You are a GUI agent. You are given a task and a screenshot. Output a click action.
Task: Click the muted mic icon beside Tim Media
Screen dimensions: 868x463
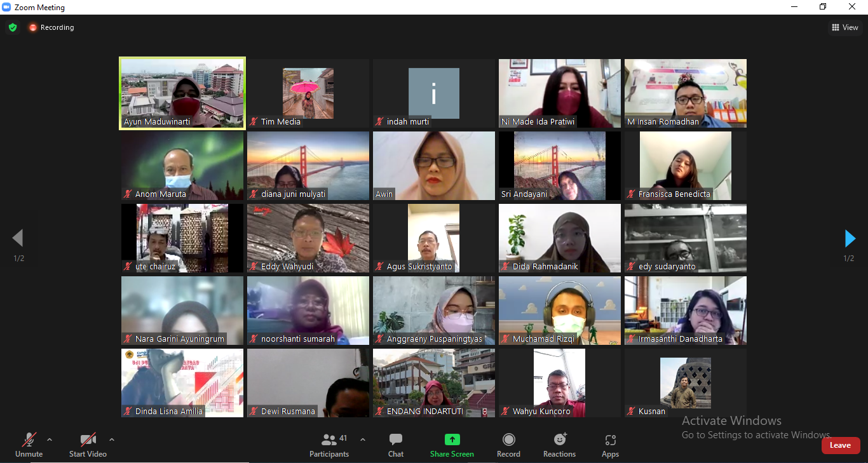(254, 121)
